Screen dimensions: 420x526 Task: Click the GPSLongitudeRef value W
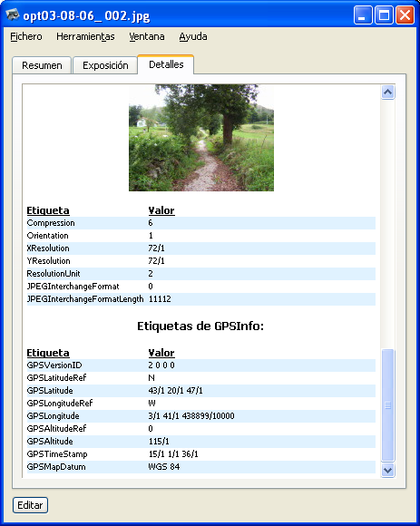click(x=152, y=403)
